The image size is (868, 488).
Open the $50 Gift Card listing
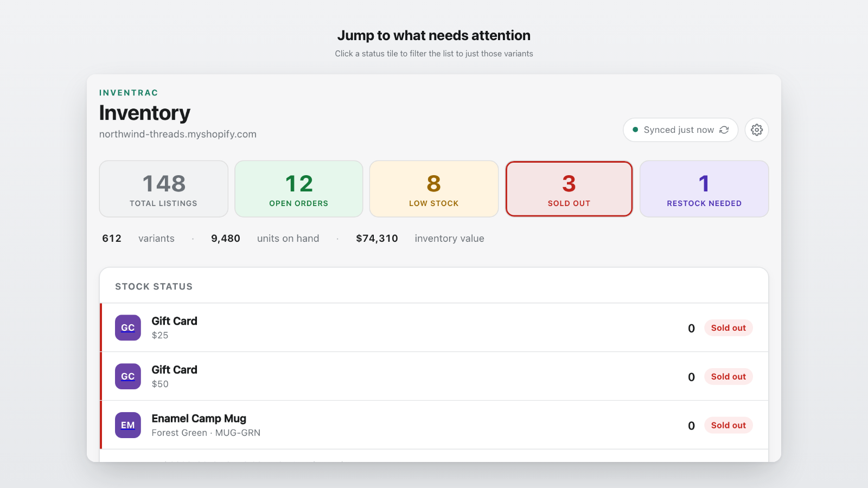click(x=434, y=377)
